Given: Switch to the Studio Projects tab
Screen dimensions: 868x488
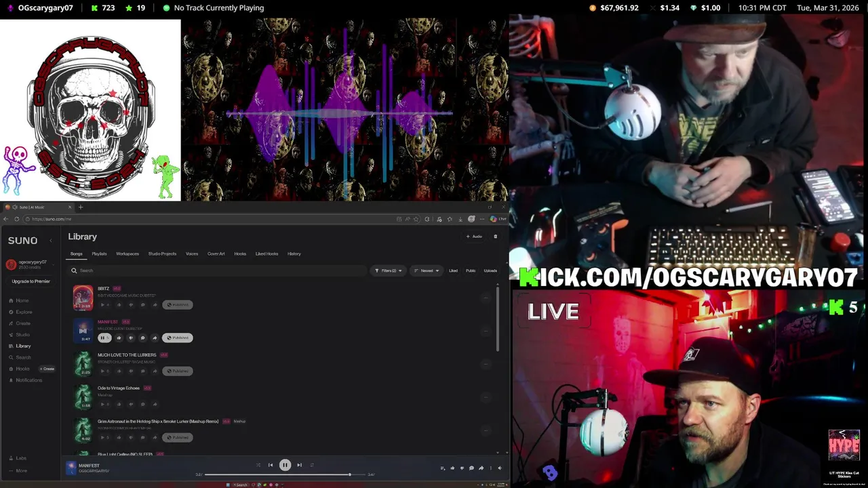Looking at the screenshot, I should click(162, 253).
